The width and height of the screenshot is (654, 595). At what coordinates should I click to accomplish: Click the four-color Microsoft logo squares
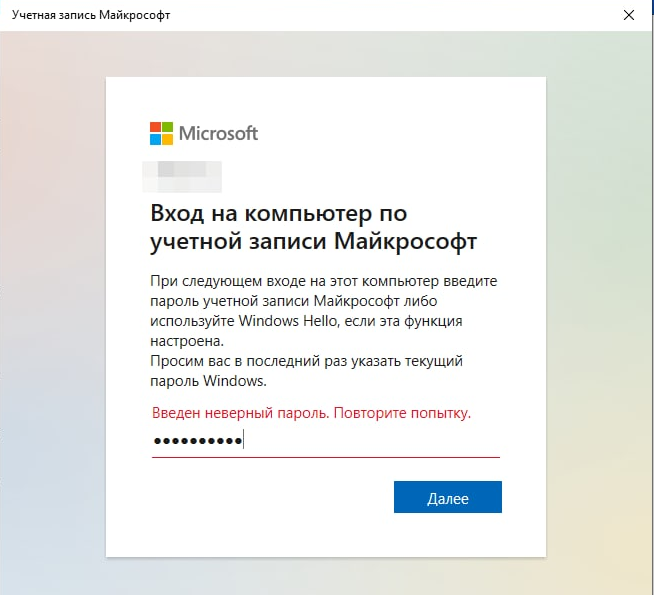click(x=161, y=133)
